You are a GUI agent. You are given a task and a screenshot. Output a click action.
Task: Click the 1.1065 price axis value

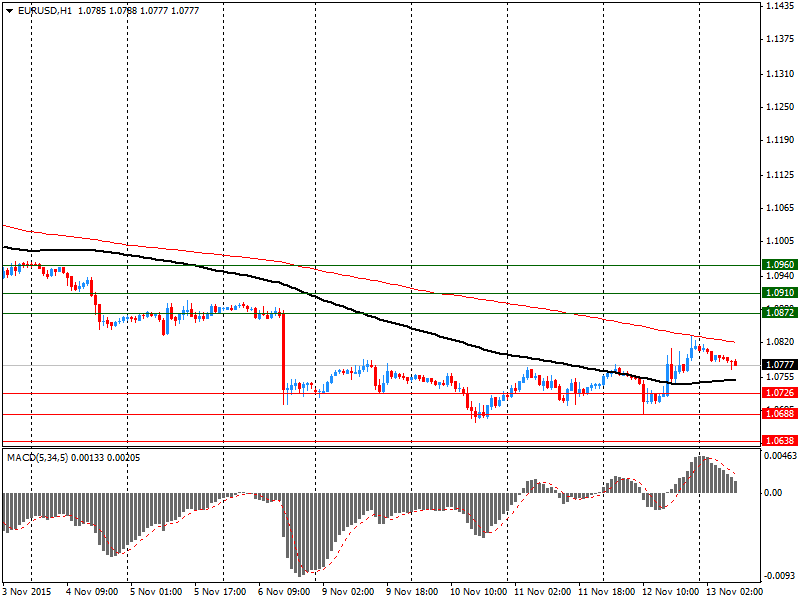[780, 208]
